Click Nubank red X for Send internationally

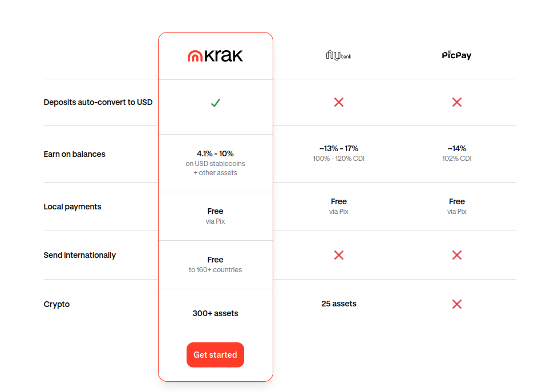point(339,255)
